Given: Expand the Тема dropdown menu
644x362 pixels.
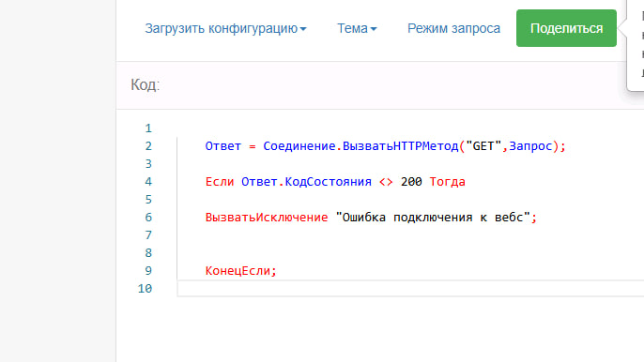Looking at the screenshot, I should [357, 28].
